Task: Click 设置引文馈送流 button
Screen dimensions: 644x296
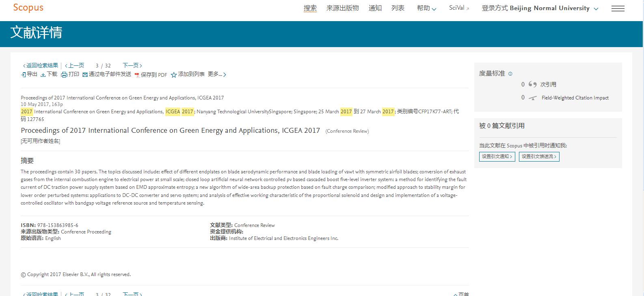Action: click(539, 156)
